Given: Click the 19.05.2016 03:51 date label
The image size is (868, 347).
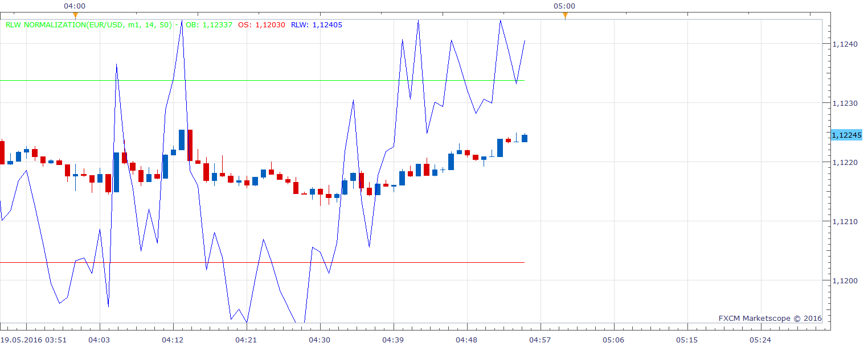Looking at the screenshot, I should [x=33, y=340].
